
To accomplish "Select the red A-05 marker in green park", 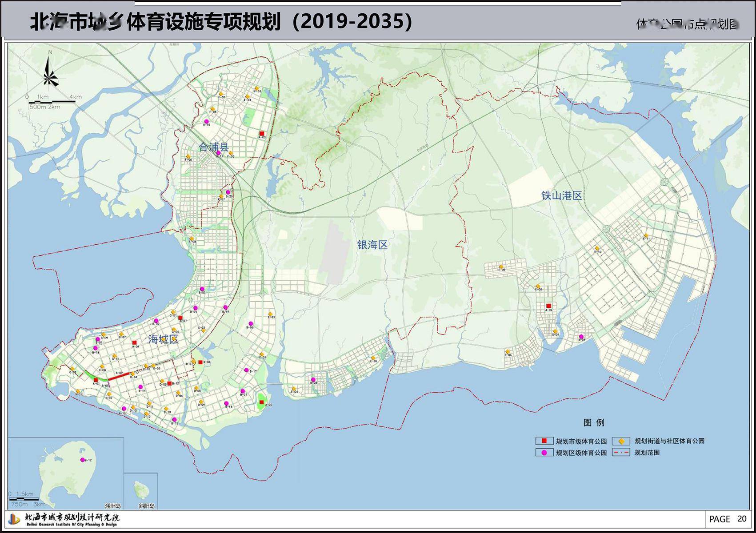I will click(x=261, y=402).
